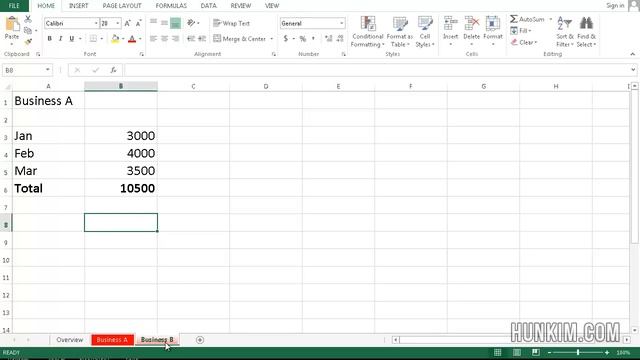Open Sort & Filter menu
640x360 pixels.
pyautogui.click(x=565, y=32)
